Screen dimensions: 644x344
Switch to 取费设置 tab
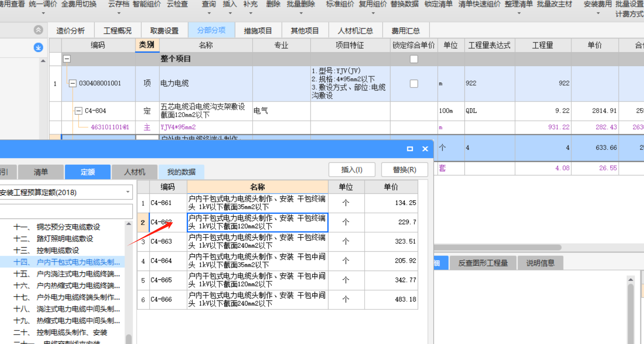pyautogui.click(x=165, y=30)
